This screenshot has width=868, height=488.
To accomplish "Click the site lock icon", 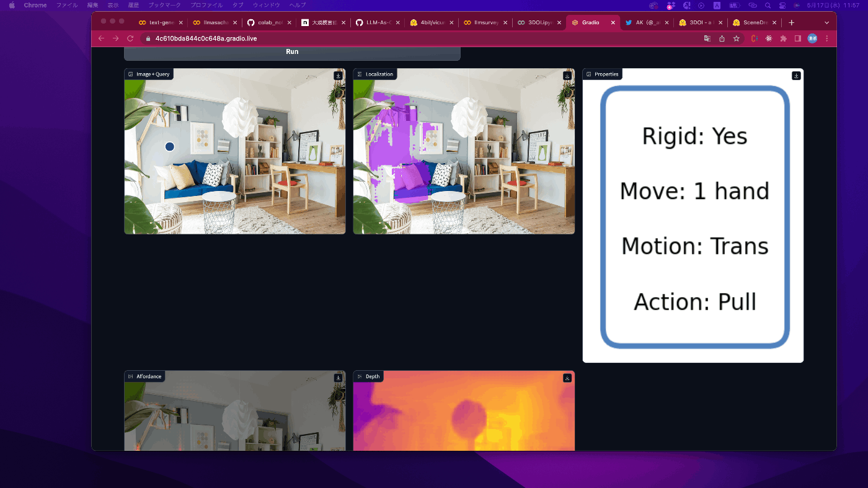I will (x=148, y=38).
